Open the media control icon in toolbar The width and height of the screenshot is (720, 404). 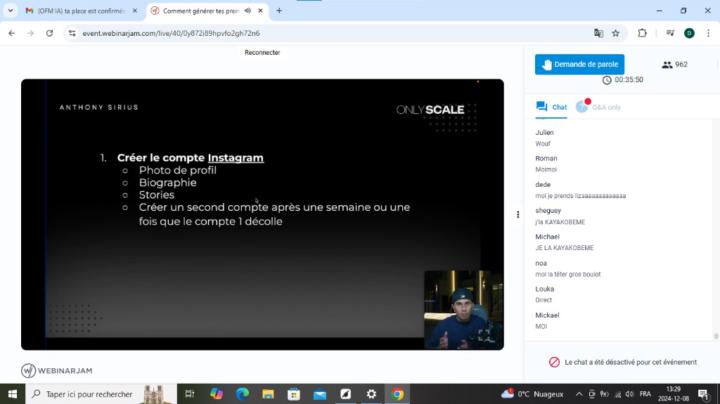(x=670, y=33)
